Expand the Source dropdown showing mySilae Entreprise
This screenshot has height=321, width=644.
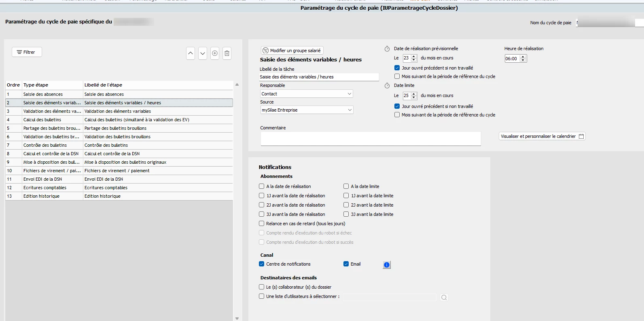(306, 110)
